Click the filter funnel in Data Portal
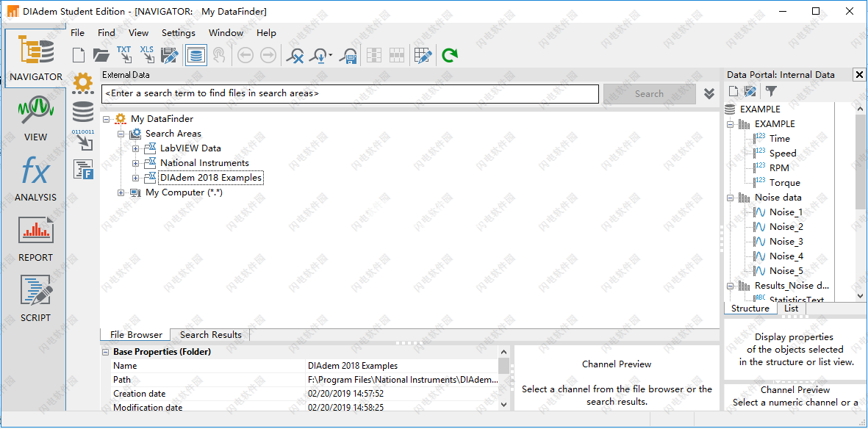Screen dimensions: 868x429 pos(770,91)
